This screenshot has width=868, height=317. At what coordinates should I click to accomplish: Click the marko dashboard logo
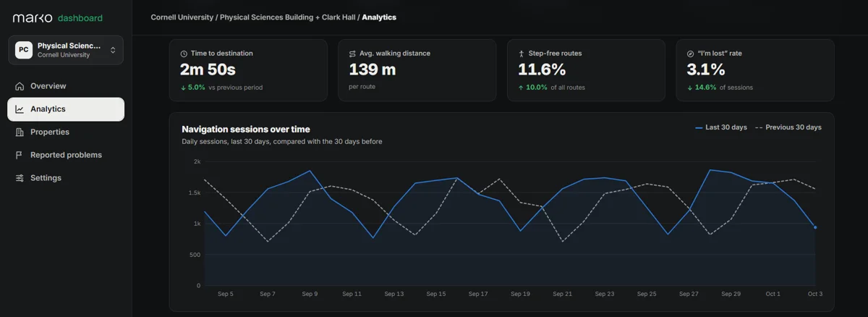(x=58, y=17)
